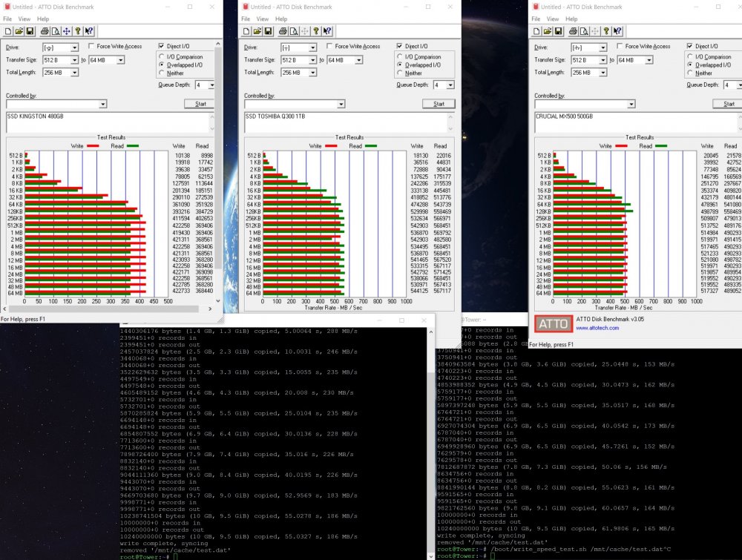
Task: Click Open folder icon in Kingston ATTO window
Action: (19, 31)
